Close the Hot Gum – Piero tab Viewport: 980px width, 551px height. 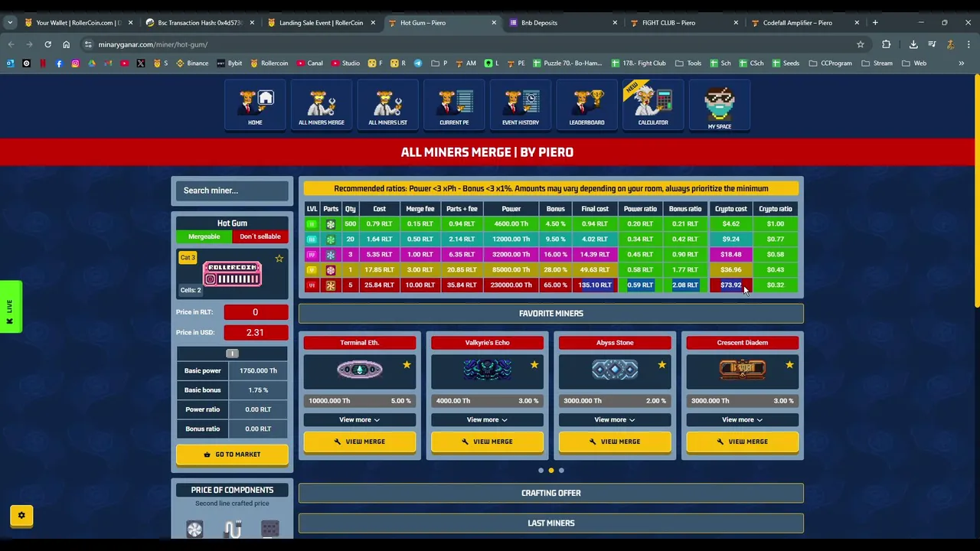pos(494,23)
